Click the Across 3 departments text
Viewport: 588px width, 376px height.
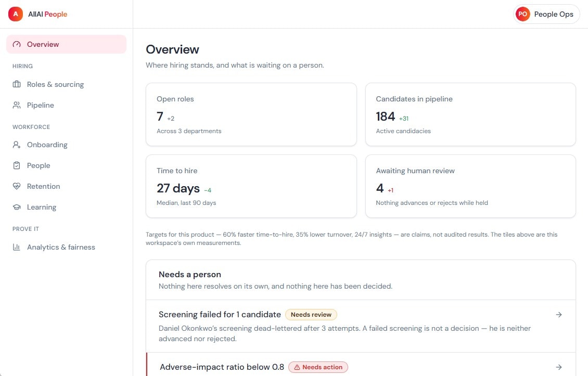click(189, 131)
